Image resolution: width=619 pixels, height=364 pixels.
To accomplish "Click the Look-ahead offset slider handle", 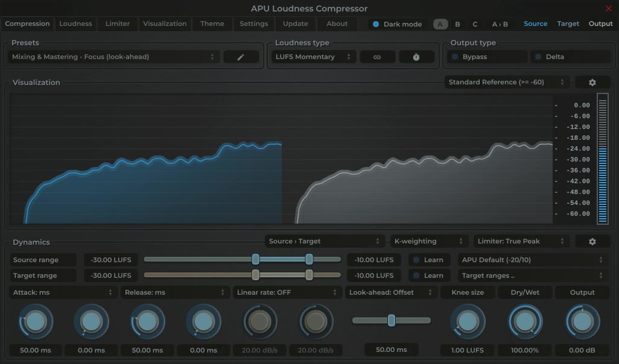I will (x=391, y=320).
